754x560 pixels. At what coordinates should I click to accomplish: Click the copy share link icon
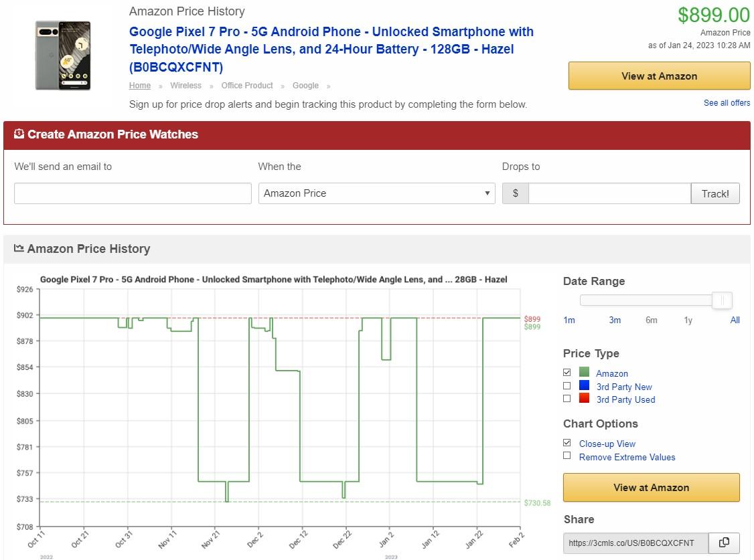coord(724,543)
